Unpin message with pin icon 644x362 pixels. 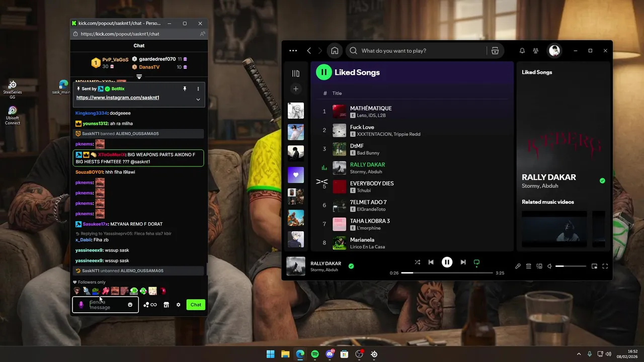coord(185,88)
